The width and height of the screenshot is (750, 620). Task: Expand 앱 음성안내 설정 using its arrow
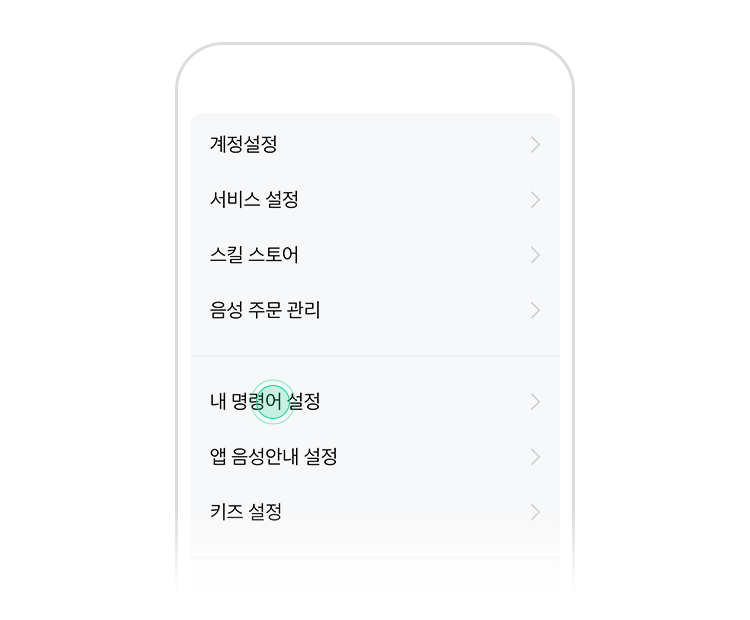(535, 457)
